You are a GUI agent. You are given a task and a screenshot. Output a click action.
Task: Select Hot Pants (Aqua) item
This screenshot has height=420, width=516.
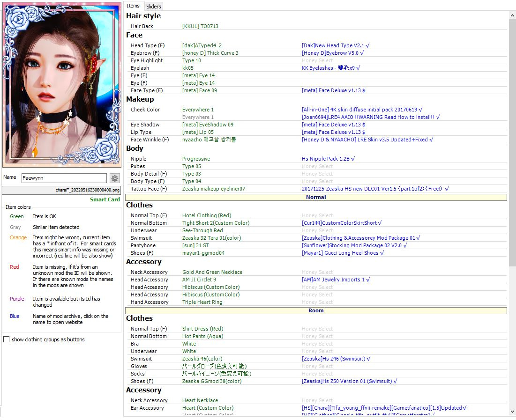pyautogui.click(x=203, y=336)
